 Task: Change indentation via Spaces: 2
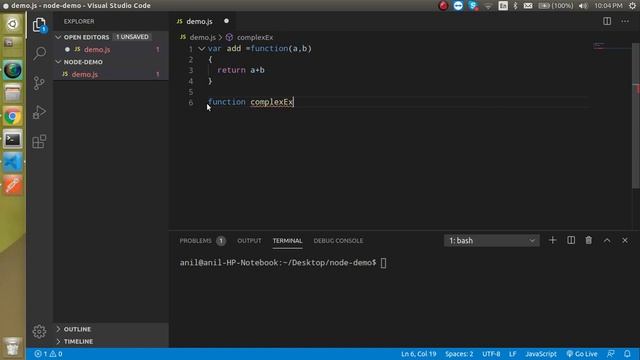pos(459,354)
